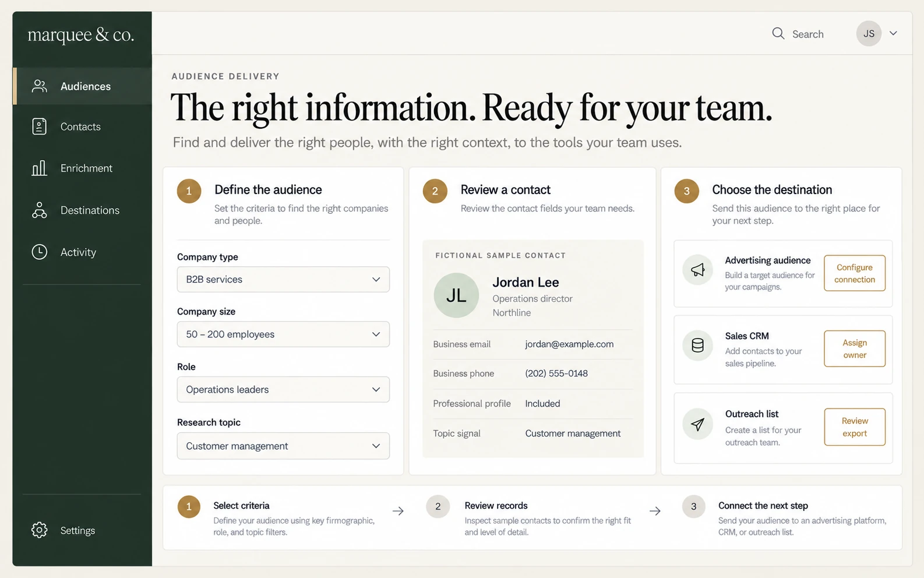
Task: Click the Outreach list title
Action: point(752,414)
